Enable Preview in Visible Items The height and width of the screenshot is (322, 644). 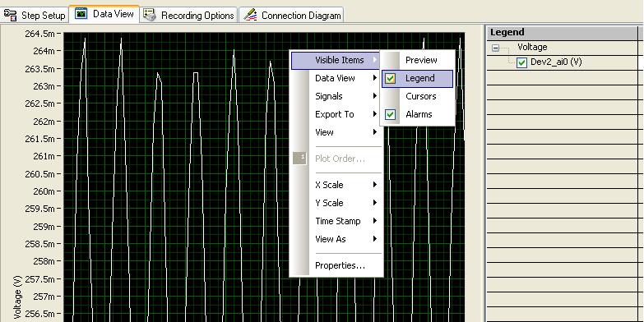[417, 60]
